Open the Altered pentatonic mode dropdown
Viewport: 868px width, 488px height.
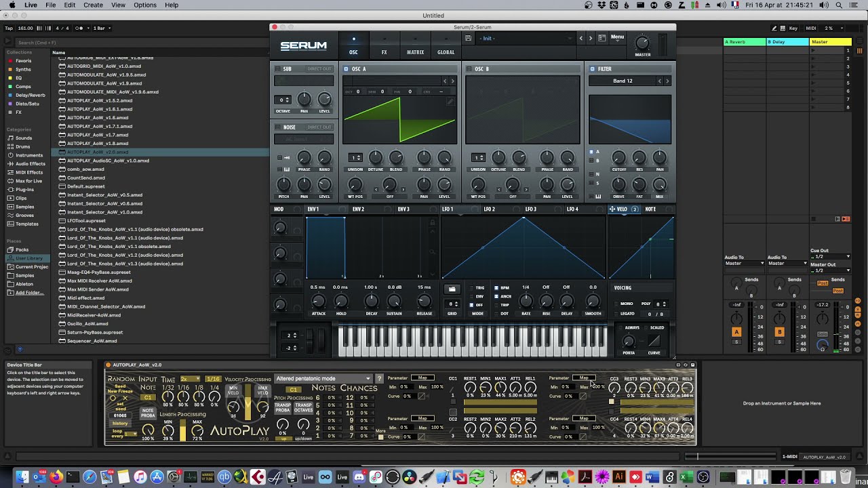click(323, 379)
